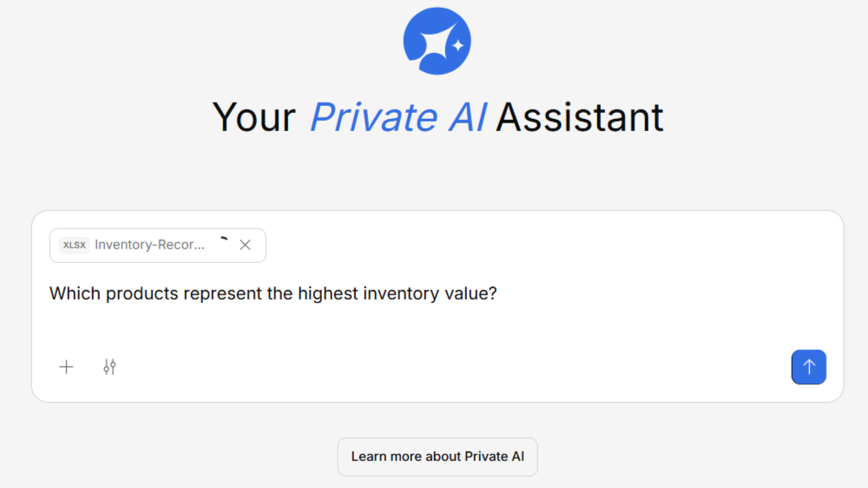Screen dimensions: 868x488
Task: Send the message with arrow button
Action: pos(808,367)
